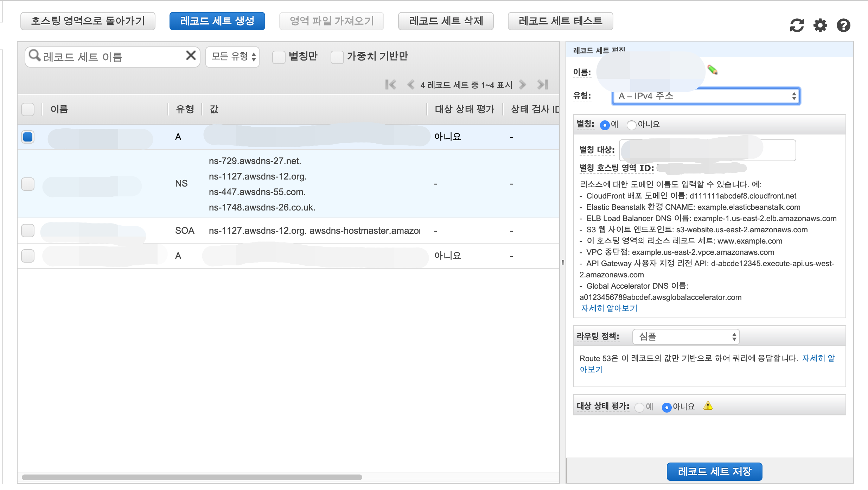Viewport: 868px width, 490px height.
Task: Click 영역 파일 가져오기 button
Action: point(331,21)
